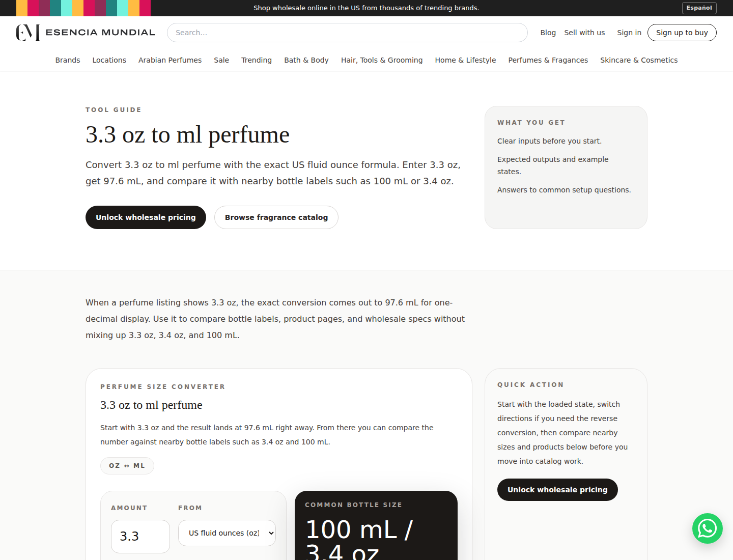Click Sign up to buy
Viewport: 733px width, 560px height.
(x=682, y=32)
